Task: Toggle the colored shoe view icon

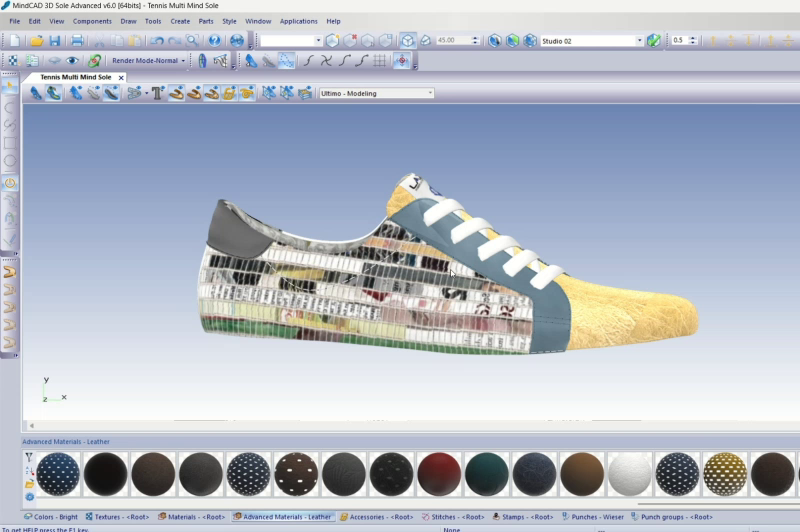Action: 54,93
